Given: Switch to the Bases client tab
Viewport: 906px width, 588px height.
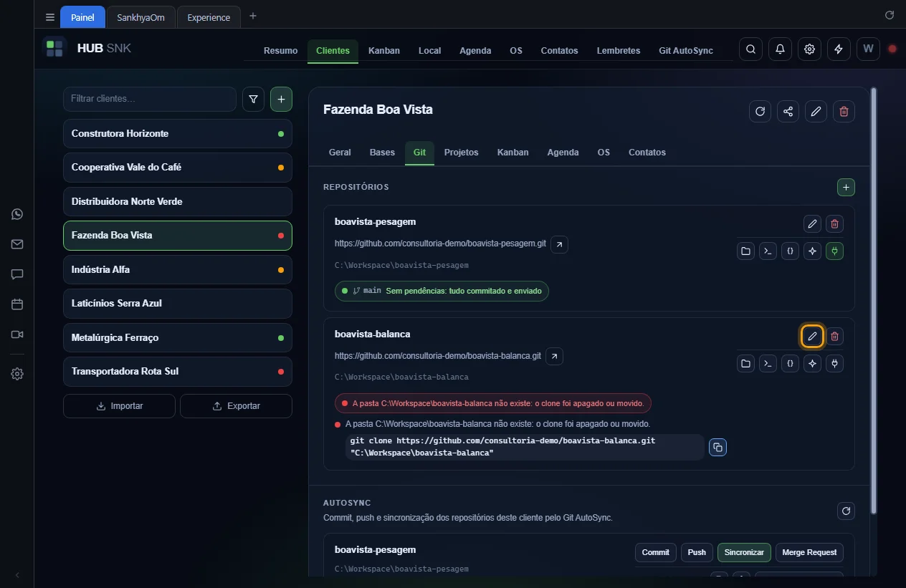Looking at the screenshot, I should [x=382, y=152].
